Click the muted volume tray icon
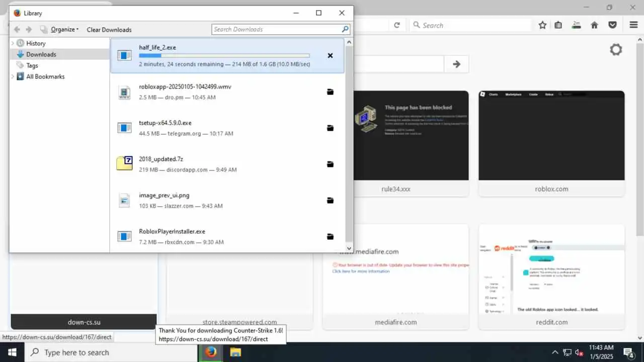 pyautogui.click(x=580, y=352)
